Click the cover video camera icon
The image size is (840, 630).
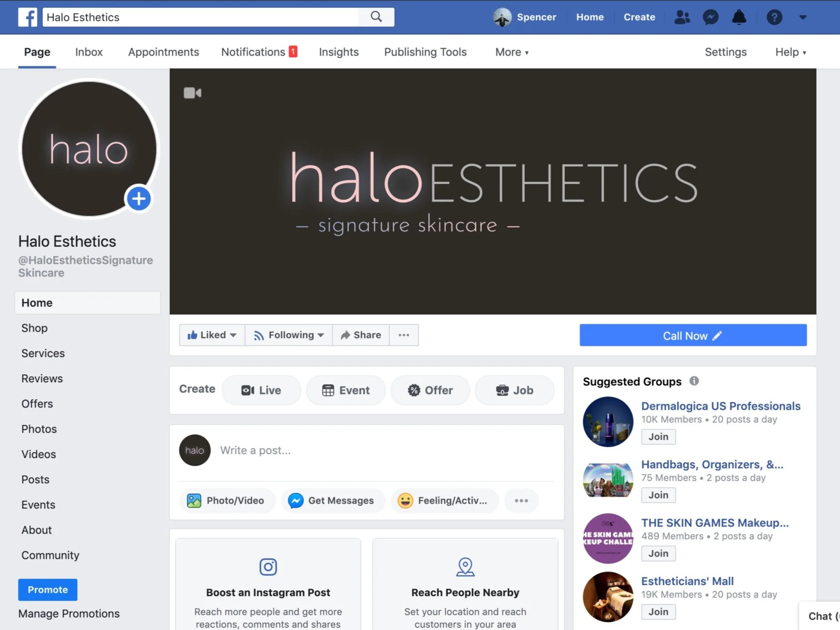click(192, 93)
